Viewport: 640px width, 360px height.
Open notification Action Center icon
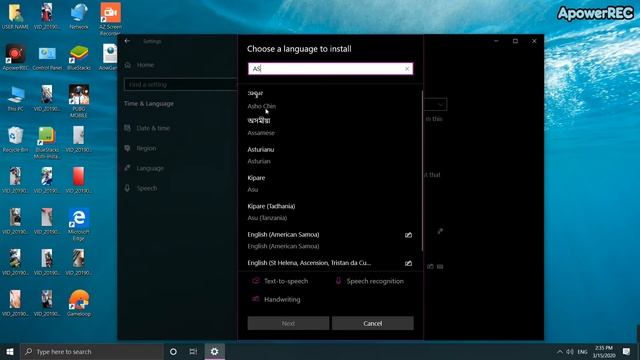626,351
